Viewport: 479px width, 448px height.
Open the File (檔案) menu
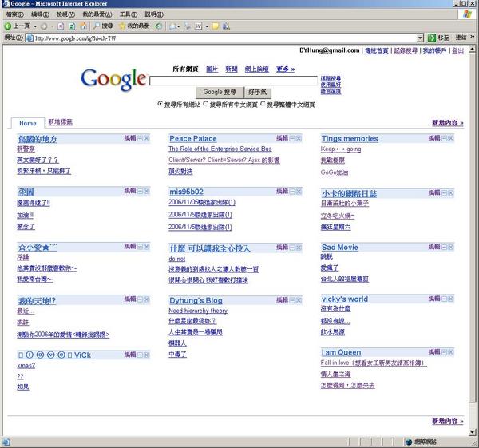point(15,14)
